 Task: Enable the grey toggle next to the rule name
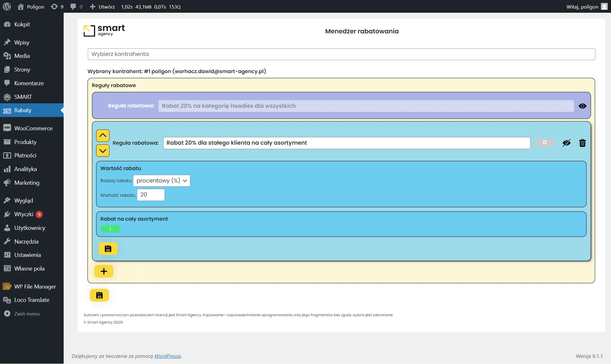point(544,143)
